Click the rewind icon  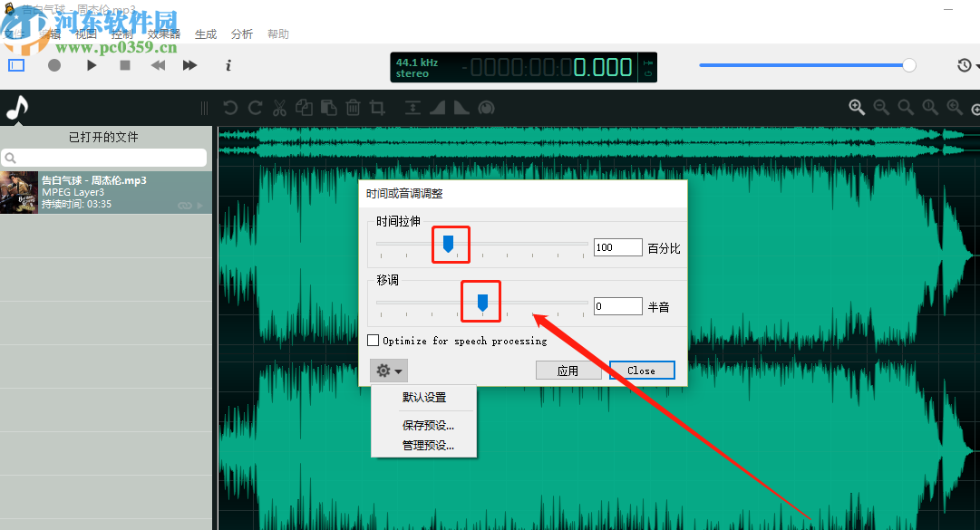click(x=158, y=65)
